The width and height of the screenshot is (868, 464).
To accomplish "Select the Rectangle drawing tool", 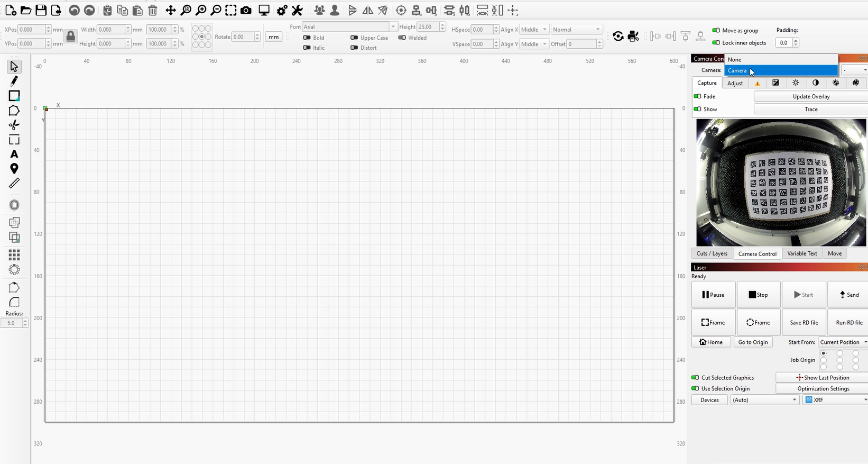I will coord(14,96).
